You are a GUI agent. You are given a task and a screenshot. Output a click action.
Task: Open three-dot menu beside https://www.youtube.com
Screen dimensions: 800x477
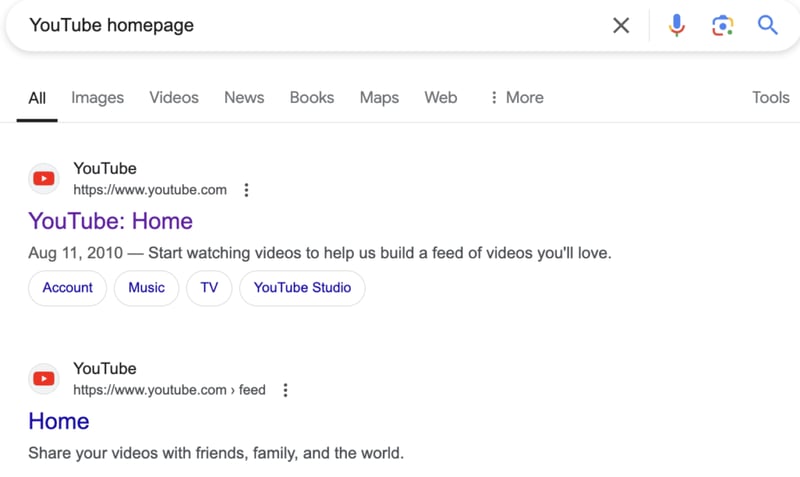246,190
